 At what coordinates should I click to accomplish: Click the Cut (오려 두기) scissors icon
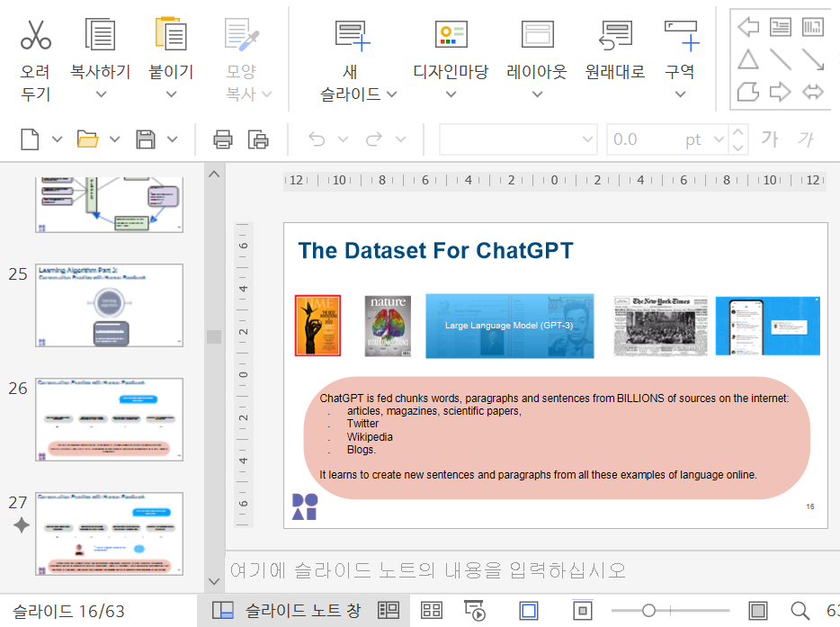(x=36, y=34)
